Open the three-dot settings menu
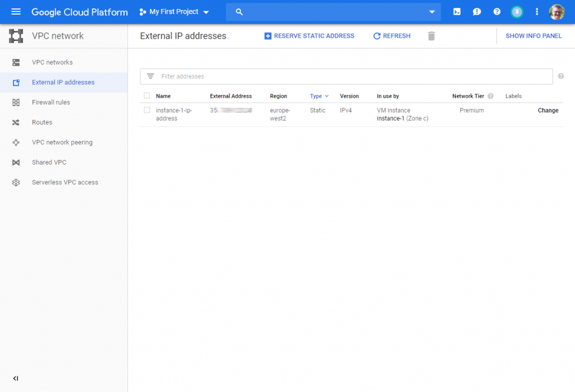The image size is (575, 392). pos(537,12)
